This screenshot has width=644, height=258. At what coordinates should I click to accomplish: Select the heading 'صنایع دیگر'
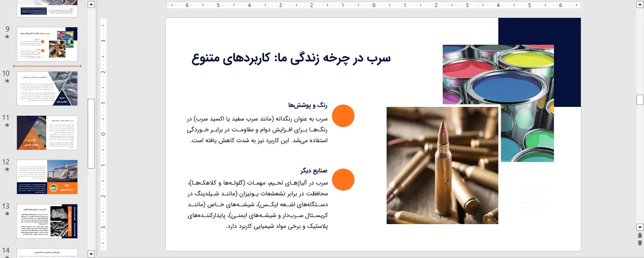point(313,170)
